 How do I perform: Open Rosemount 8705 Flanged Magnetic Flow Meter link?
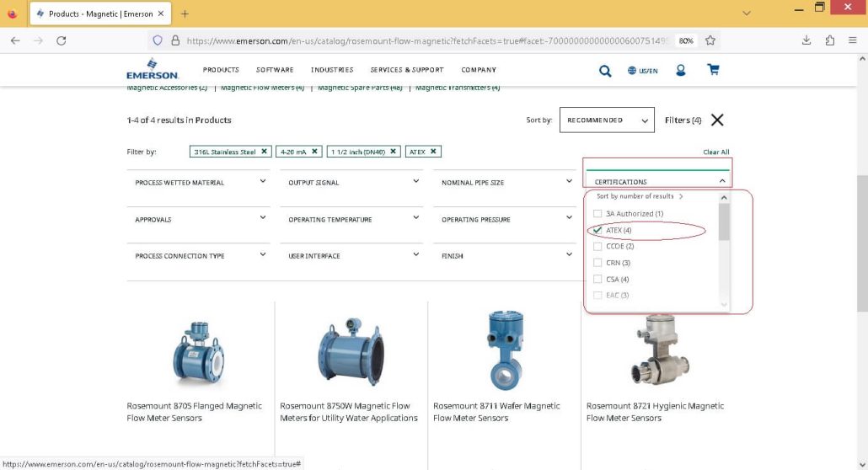point(195,412)
